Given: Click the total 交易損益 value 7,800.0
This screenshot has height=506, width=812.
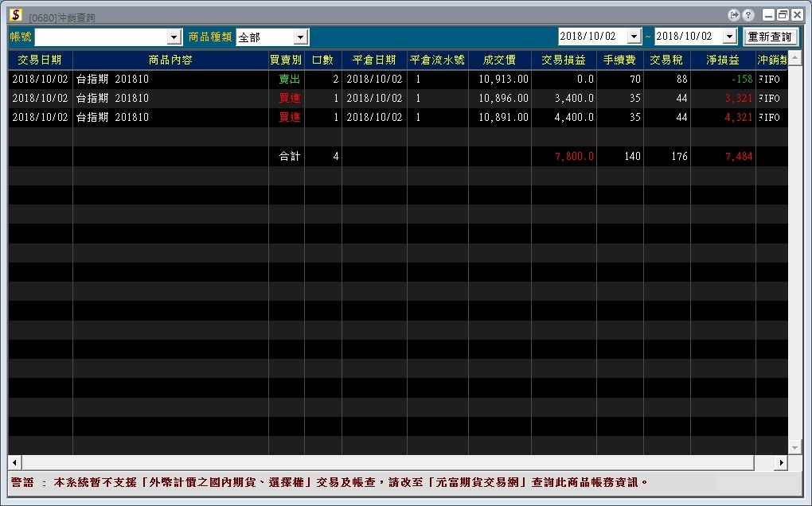Looking at the screenshot, I should 574,156.
